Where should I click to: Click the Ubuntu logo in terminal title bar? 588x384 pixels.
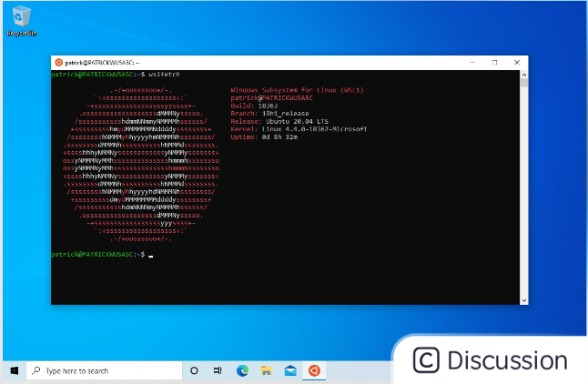(x=59, y=63)
